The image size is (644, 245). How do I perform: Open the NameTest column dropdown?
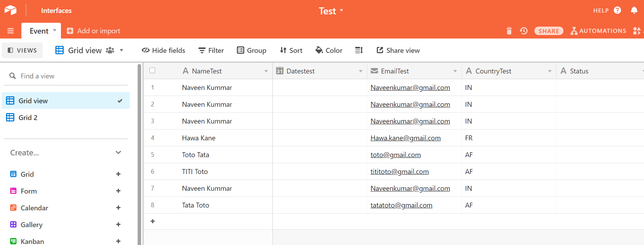tap(266, 71)
